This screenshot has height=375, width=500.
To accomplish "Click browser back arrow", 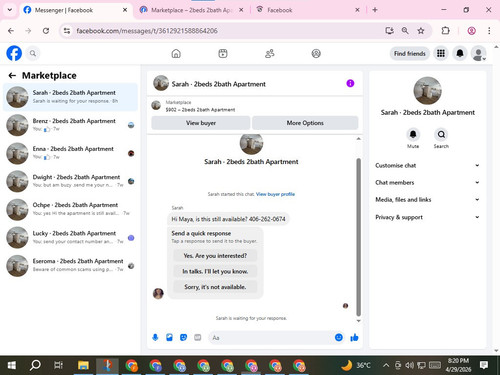I will click(11, 31).
